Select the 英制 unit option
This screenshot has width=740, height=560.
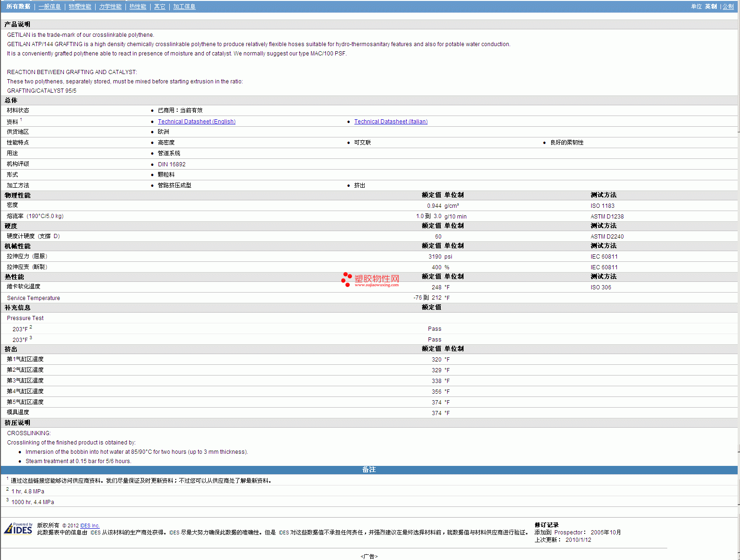click(711, 7)
